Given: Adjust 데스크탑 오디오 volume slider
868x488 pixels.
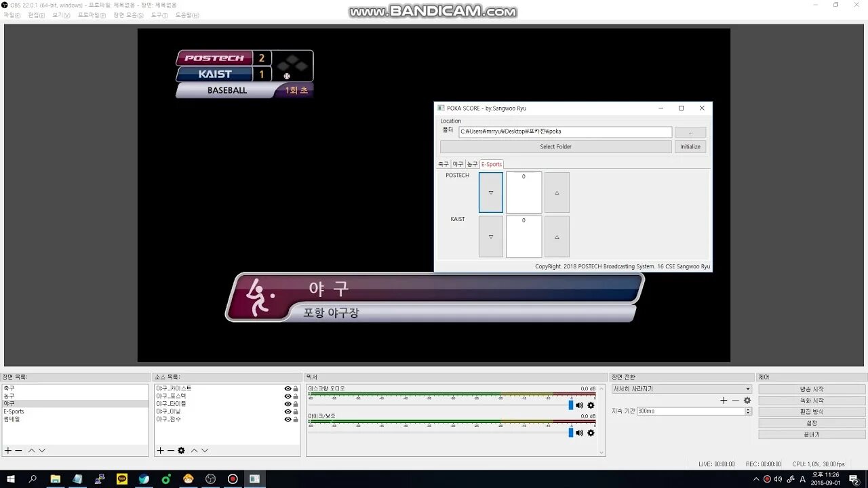Looking at the screenshot, I should tap(571, 405).
